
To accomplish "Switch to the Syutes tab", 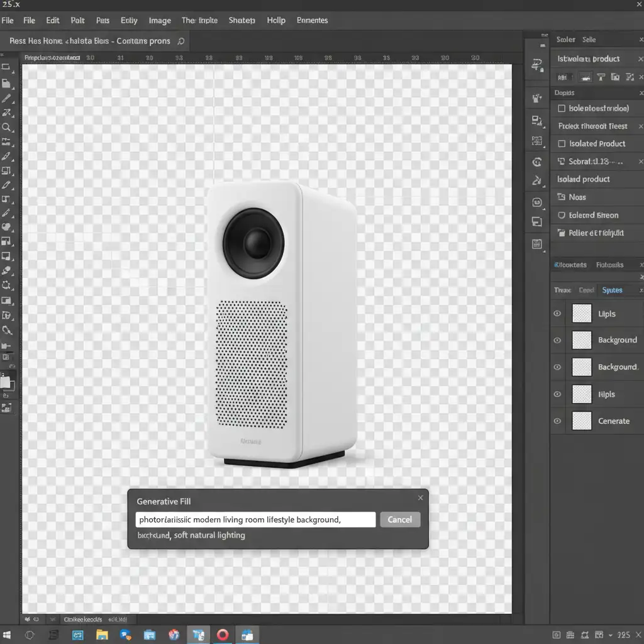I will point(612,290).
